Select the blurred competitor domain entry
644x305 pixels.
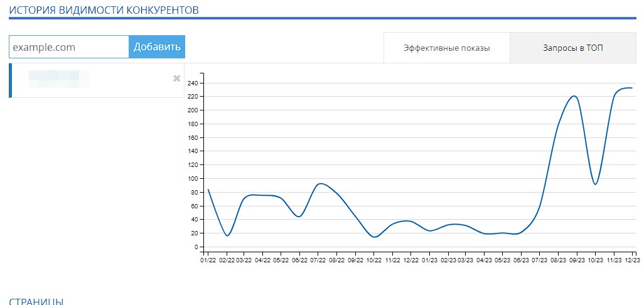click(x=97, y=80)
